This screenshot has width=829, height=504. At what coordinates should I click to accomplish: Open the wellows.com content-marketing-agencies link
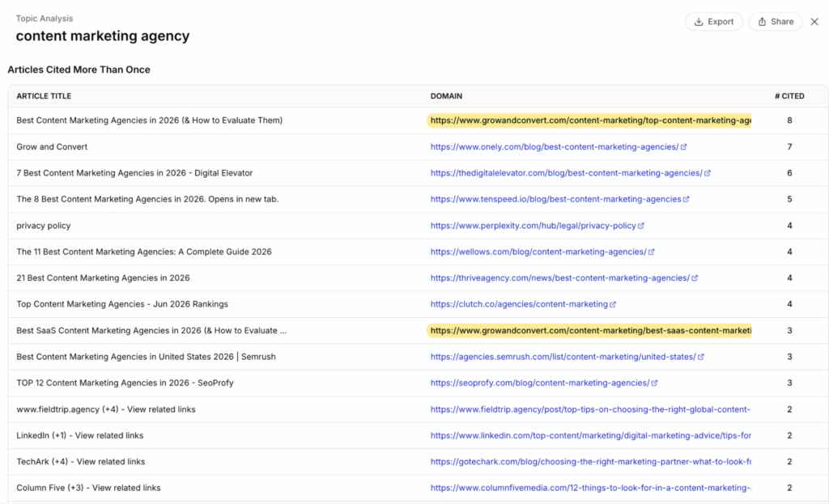click(538, 252)
